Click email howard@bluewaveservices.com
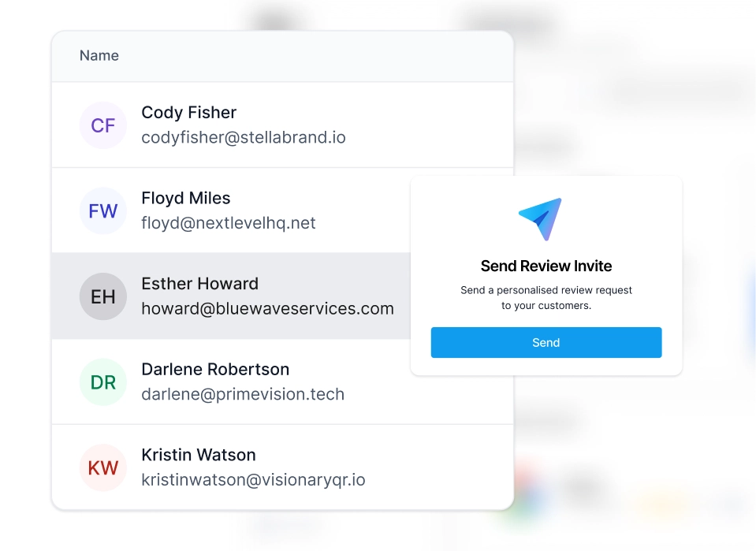756x551 pixels. point(267,308)
